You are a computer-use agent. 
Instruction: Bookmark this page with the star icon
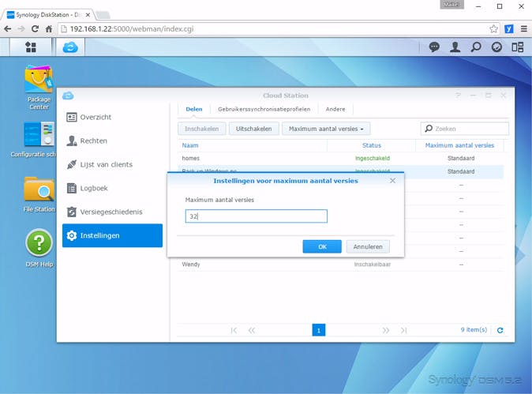pyautogui.click(x=493, y=29)
